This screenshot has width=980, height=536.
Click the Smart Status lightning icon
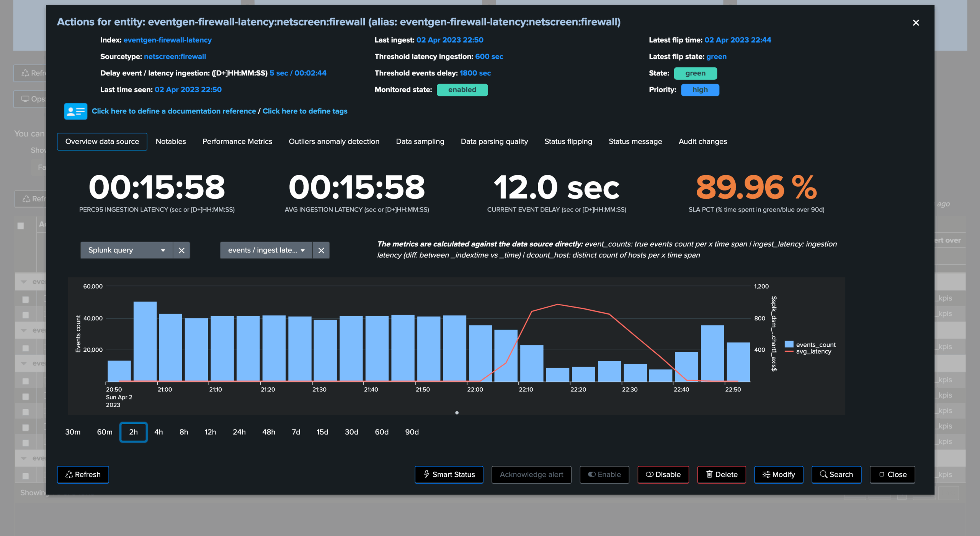[x=426, y=474]
